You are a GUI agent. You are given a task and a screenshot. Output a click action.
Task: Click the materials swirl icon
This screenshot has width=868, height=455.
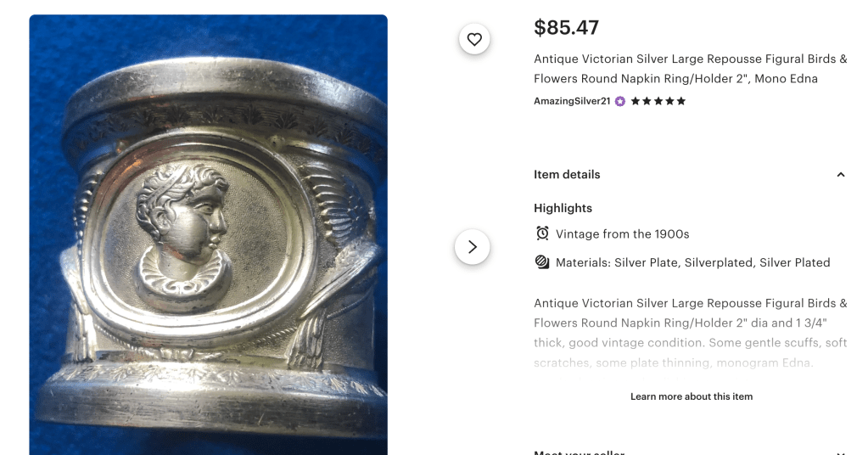pos(543,262)
